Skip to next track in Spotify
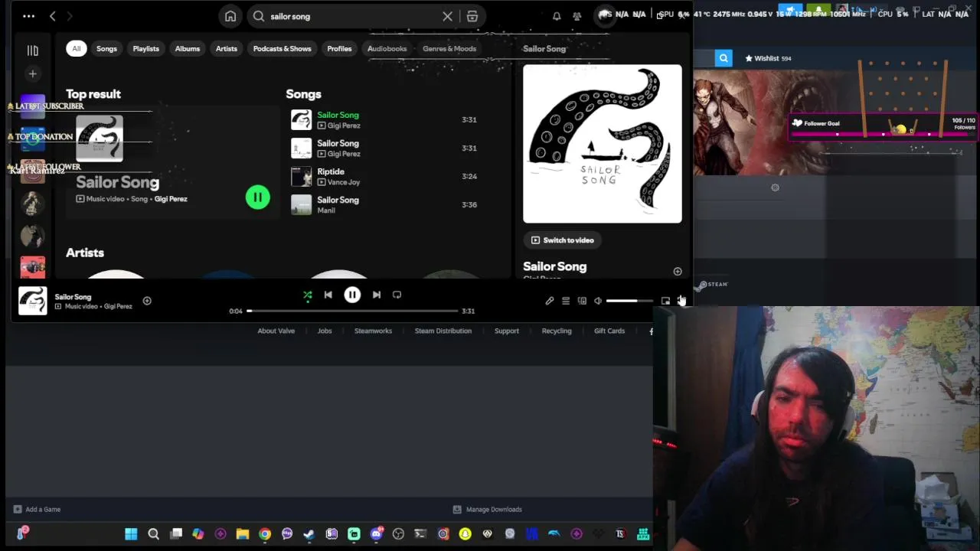This screenshot has height=551, width=980. [377, 295]
